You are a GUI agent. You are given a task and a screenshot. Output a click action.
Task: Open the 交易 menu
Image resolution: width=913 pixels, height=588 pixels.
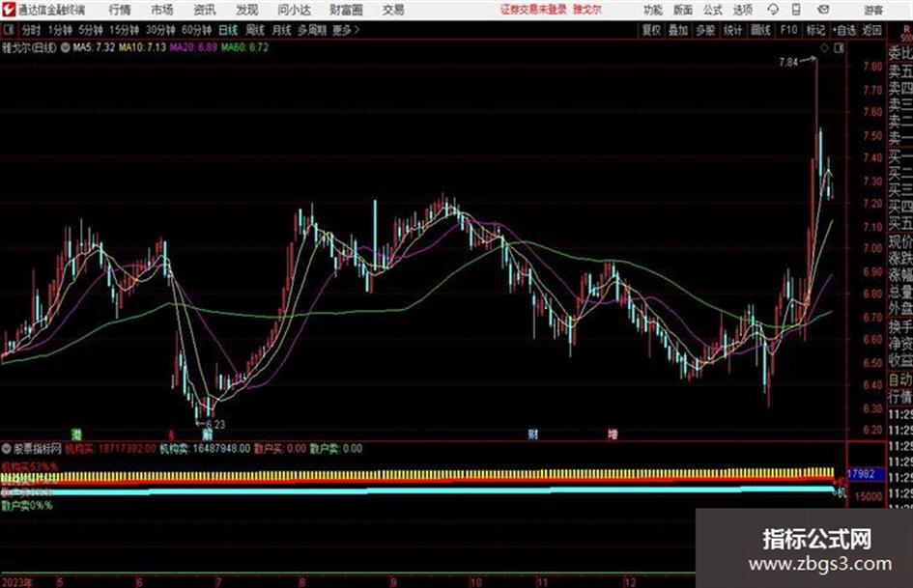click(x=393, y=10)
